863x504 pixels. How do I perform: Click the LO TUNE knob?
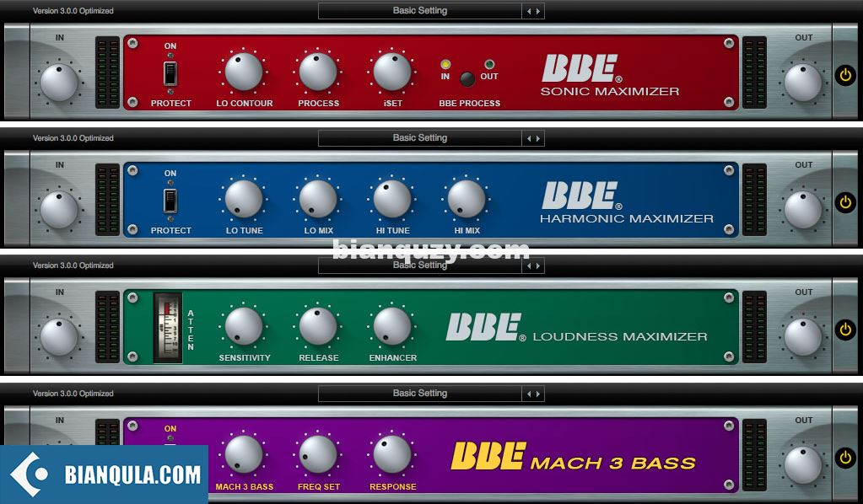click(244, 199)
